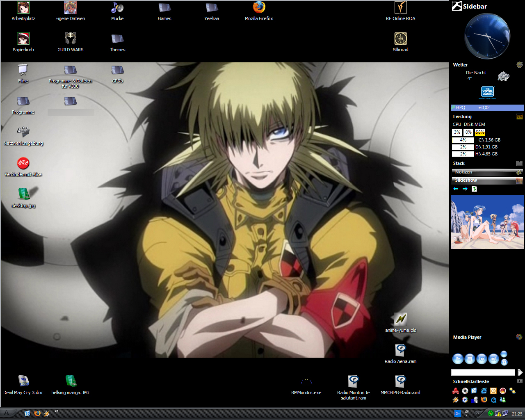
Task: Click the HPQ stock ticker row
Action: point(487,107)
